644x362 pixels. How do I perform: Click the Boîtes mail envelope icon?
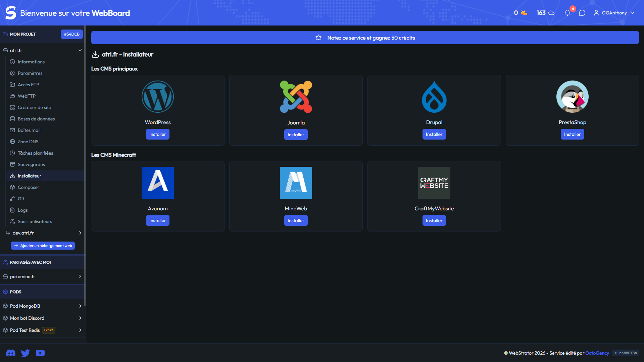point(12,130)
